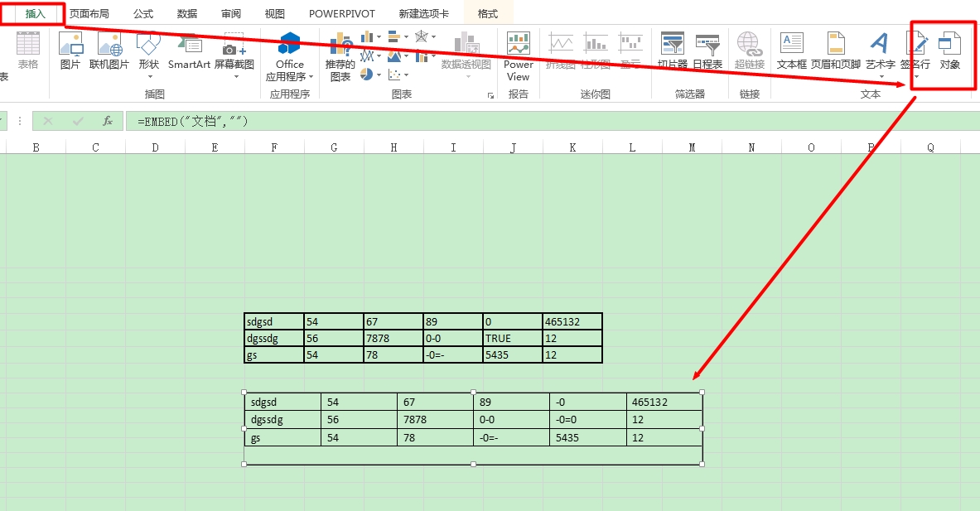Open Office 应用程序 apps
This screenshot has height=511, width=980.
[289, 57]
